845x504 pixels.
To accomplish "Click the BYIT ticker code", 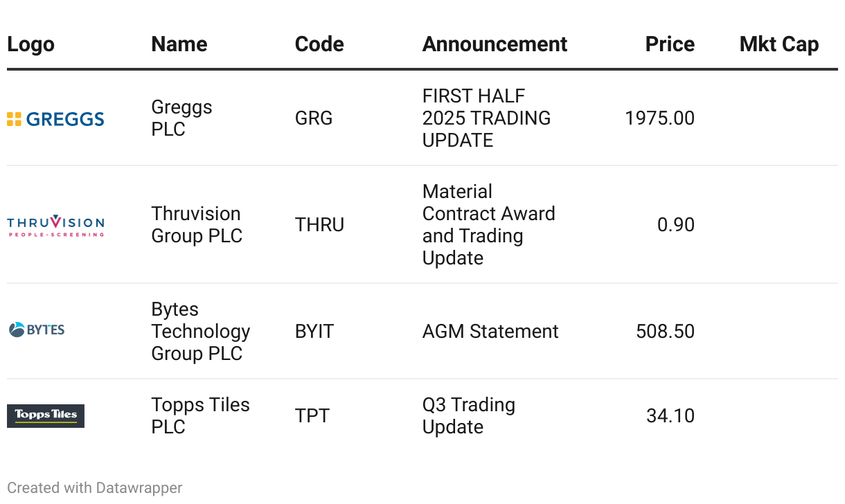I will tap(314, 332).
